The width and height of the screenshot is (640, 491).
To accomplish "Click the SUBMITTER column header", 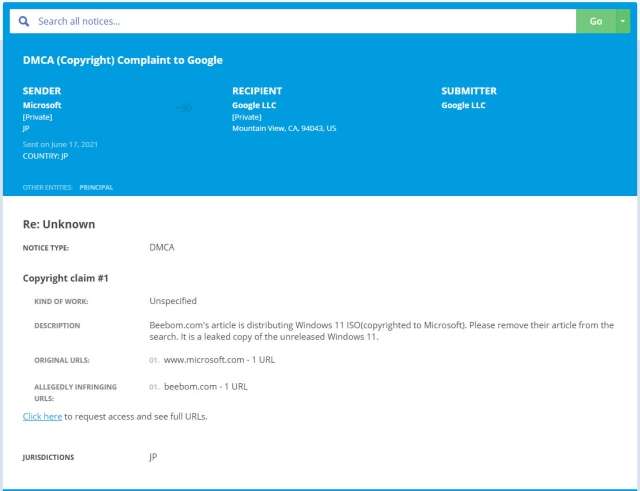I will 469,91.
